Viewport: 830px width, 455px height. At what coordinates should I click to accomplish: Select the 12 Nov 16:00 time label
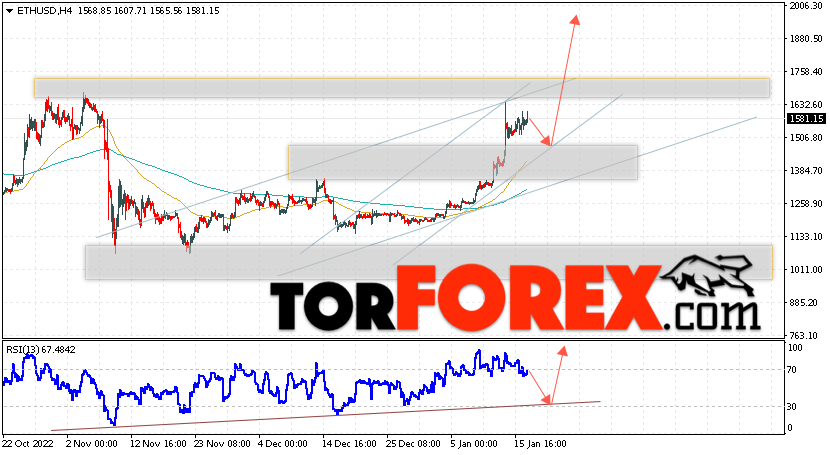pos(158,443)
